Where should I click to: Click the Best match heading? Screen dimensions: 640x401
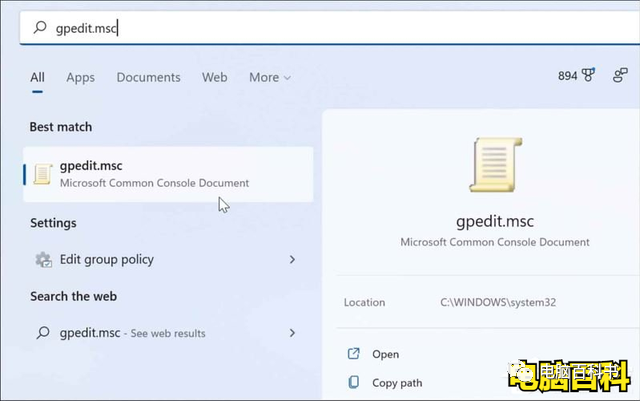61,127
